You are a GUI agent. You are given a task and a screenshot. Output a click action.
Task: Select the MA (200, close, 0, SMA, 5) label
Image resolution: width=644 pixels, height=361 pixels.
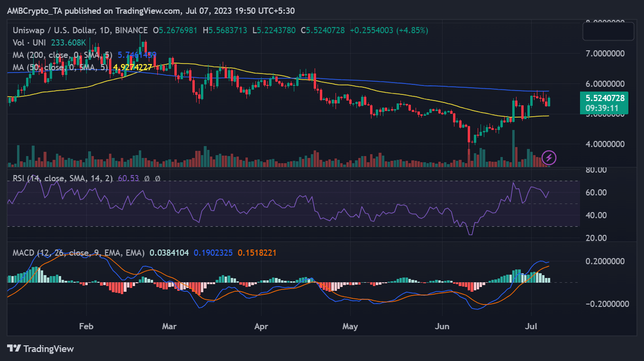pyautogui.click(x=63, y=55)
